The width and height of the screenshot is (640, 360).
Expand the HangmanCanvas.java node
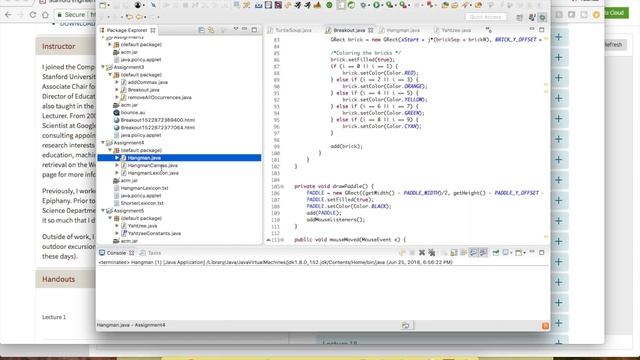pyautogui.click(x=117, y=165)
